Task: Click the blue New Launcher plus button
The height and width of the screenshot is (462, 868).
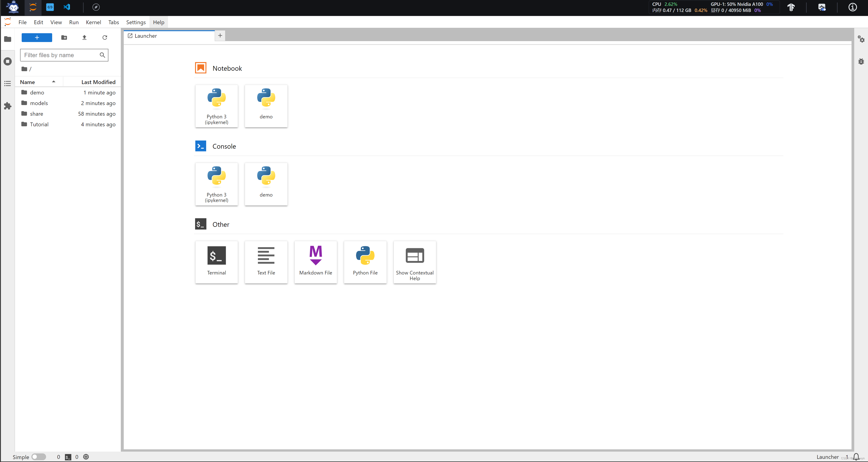Action: pyautogui.click(x=37, y=38)
